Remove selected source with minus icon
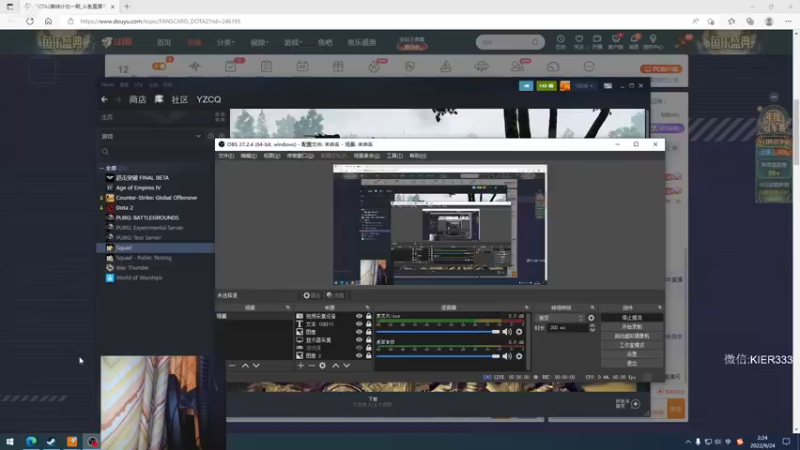The width and height of the screenshot is (800, 450). [x=311, y=365]
